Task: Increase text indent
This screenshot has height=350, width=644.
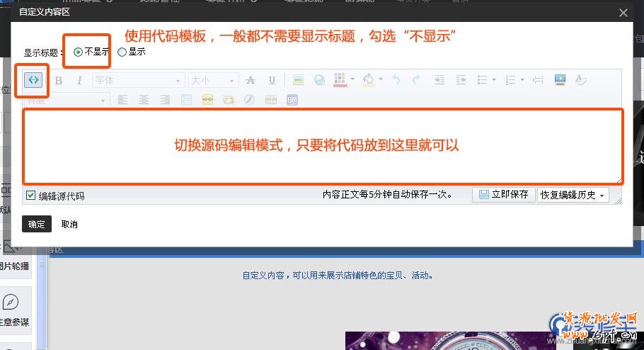Action: click(439, 80)
